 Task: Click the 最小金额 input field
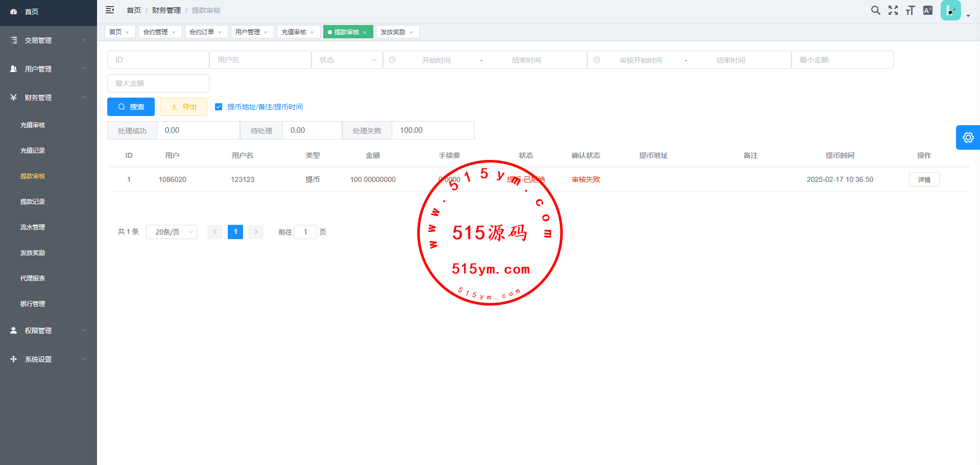pos(842,60)
